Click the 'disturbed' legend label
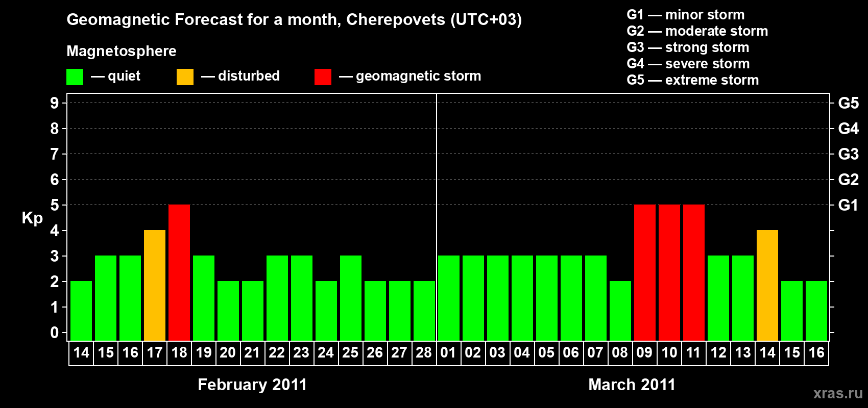 (249, 76)
